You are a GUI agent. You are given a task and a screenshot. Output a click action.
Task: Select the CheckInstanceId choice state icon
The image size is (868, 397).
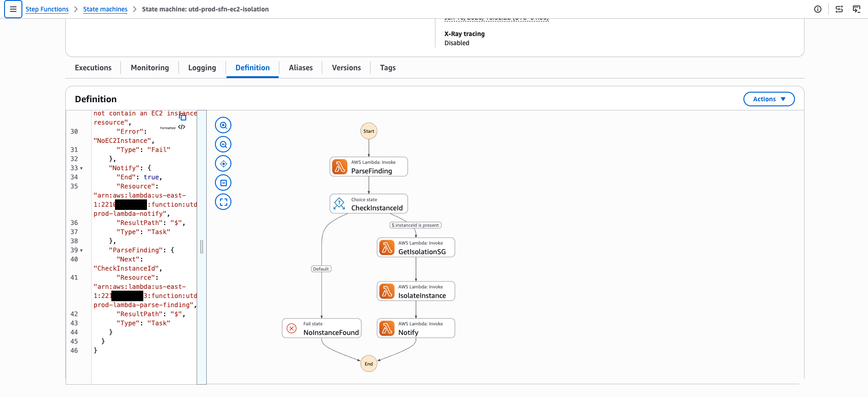pos(340,204)
